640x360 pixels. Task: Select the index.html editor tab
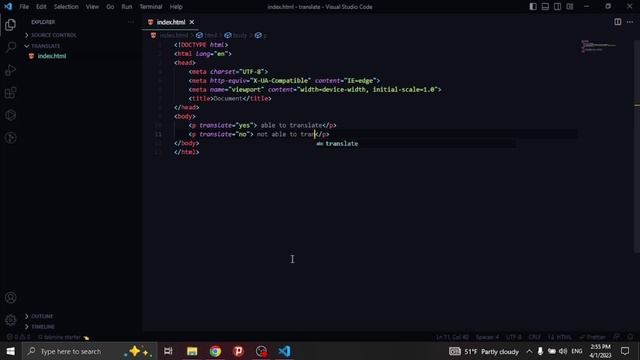171,22
